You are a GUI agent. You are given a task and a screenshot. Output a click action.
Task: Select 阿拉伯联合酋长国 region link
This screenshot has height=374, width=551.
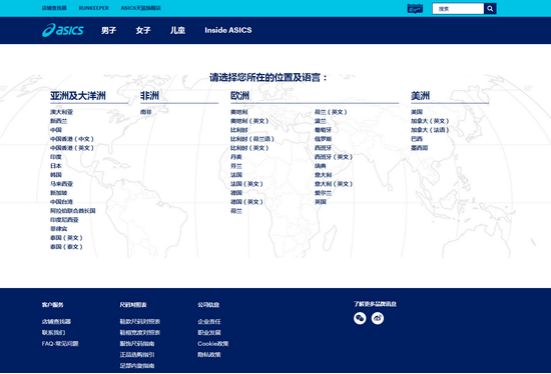73,211
